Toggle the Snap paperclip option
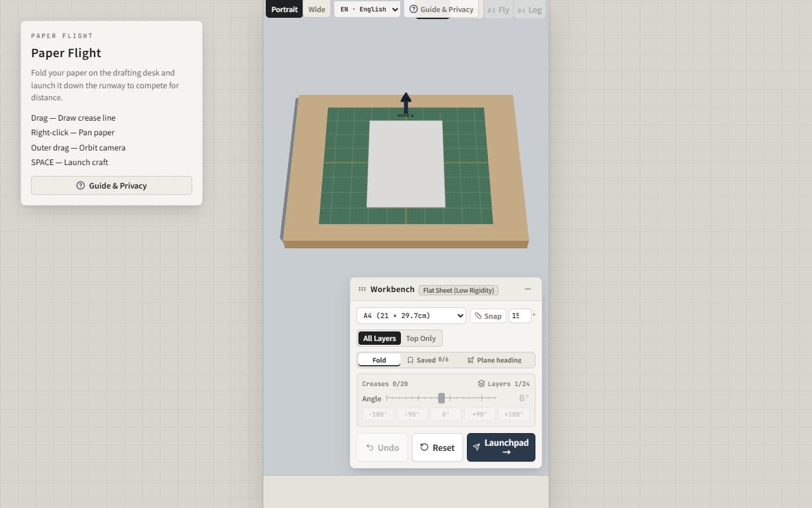 488,316
